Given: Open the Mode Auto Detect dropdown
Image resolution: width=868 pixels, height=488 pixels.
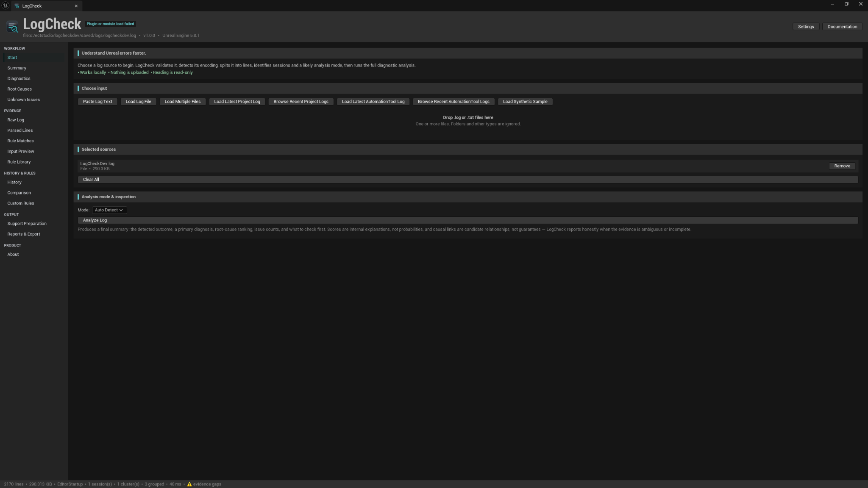Looking at the screenshot, I should click(109, 210).
